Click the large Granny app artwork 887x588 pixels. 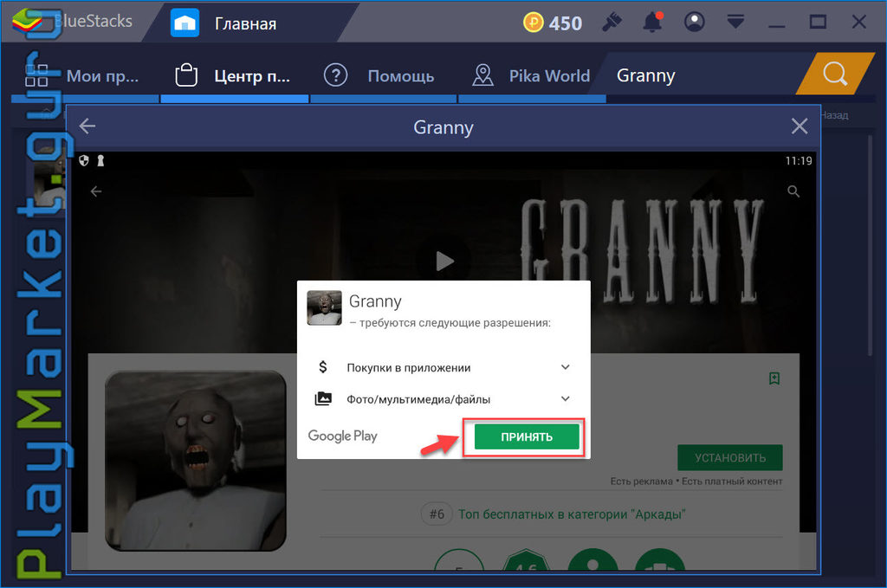click(196, 461)
